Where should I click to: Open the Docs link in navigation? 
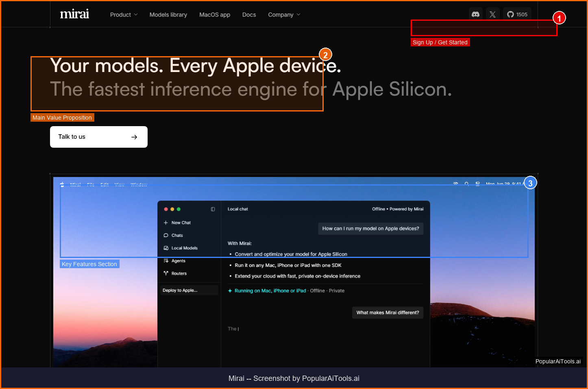click(249, 15)
